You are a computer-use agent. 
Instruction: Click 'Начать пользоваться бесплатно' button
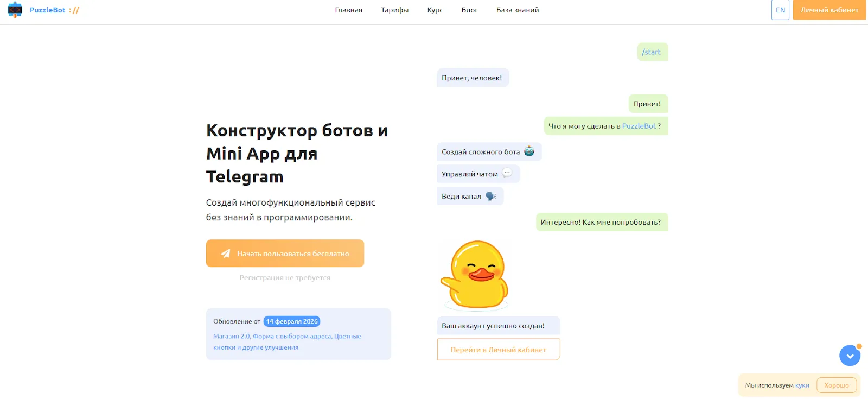coord(285,254)
